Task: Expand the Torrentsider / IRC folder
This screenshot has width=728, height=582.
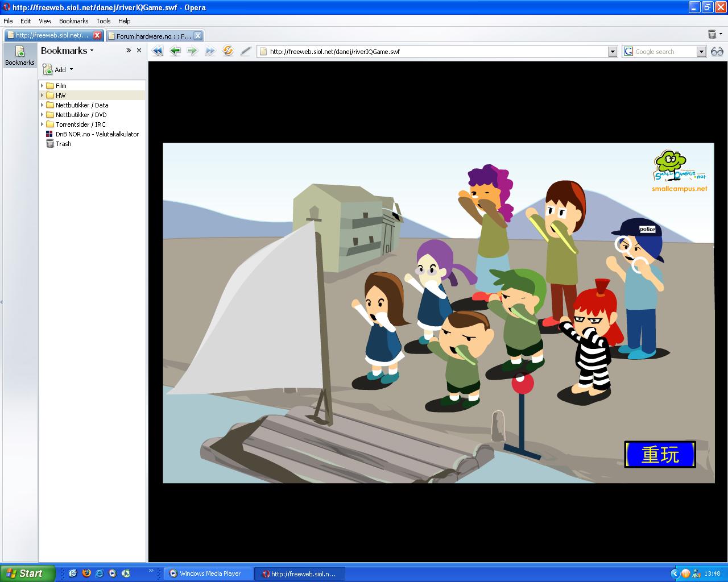Action: [x=42, y=124]
